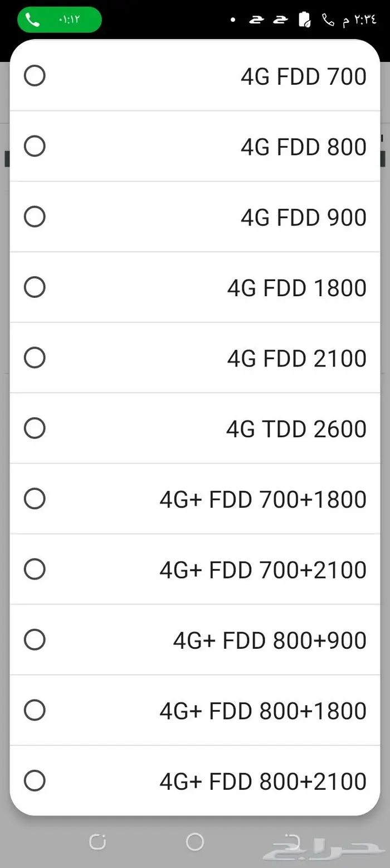Tap the 4G FDD 800 label
390x868 pixels.
point(303,147)
